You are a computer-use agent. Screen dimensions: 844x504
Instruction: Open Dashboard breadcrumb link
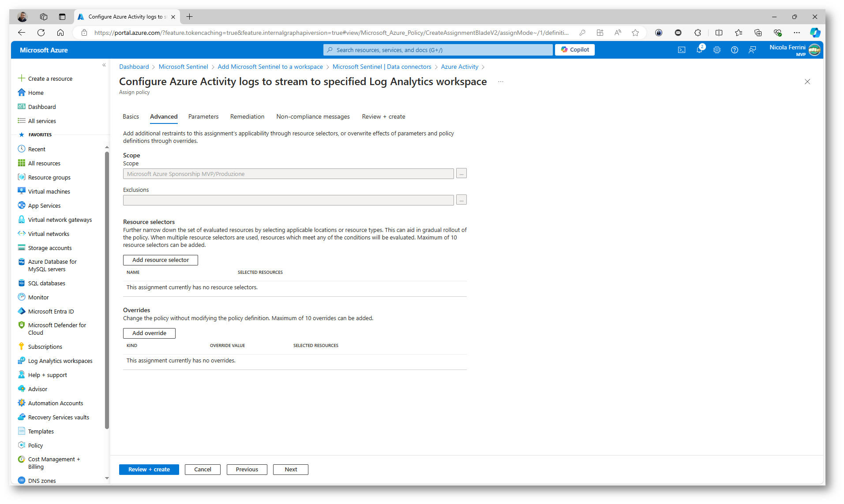pyautogui.click(x=134, y=67)
